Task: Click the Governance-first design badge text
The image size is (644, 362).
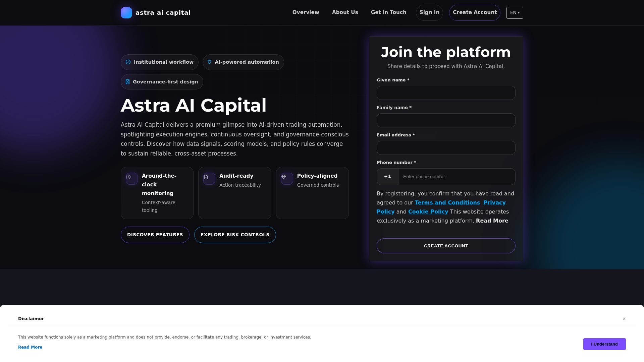Action: click(x=165, y=82)
